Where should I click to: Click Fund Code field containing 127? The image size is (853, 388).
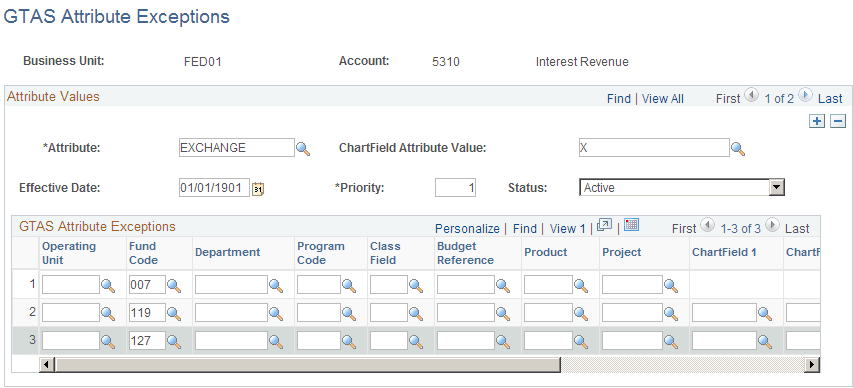coord(147,341)
